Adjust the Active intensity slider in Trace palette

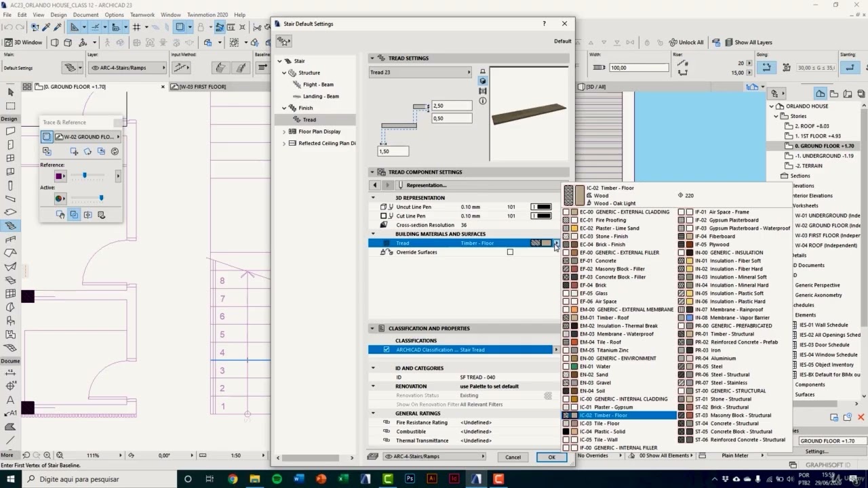(x=101, y=198)
